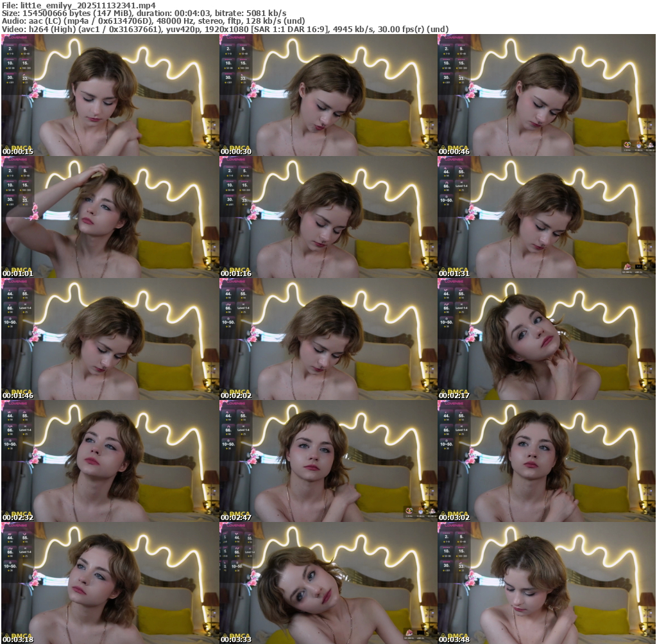Click the 00:00:15 timestamp label
This screenshot has height=644, width=657.
pos(18,152)
